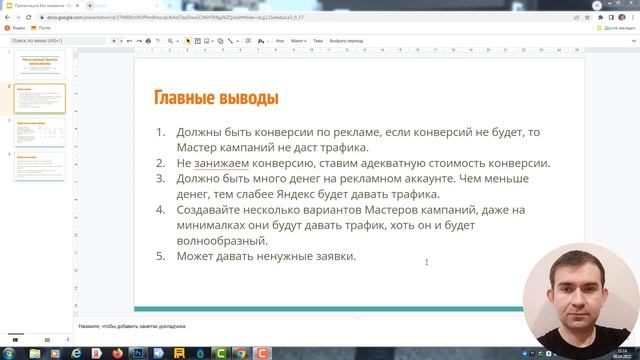Open File Explorer from taskbar

click(x=35, y=353)
